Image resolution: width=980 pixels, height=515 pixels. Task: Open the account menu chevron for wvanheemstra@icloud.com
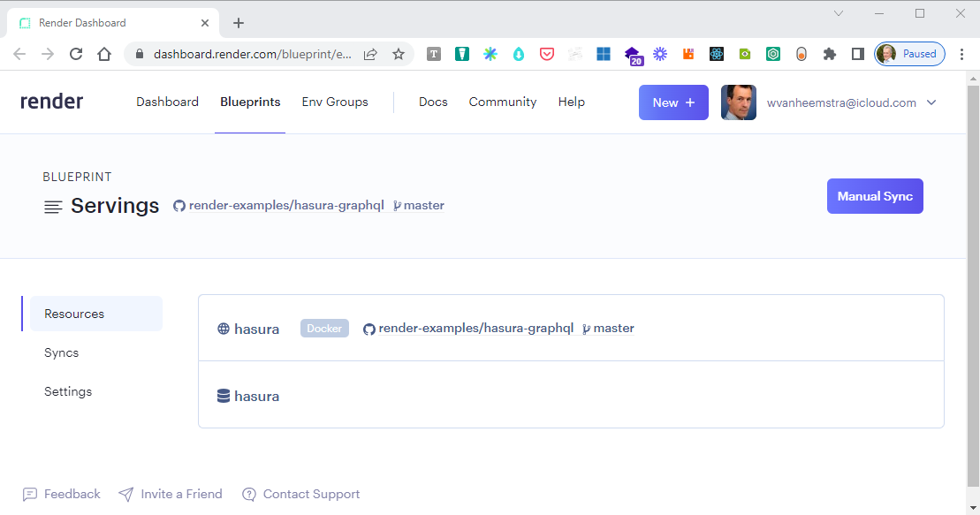(x=932, y=102)
